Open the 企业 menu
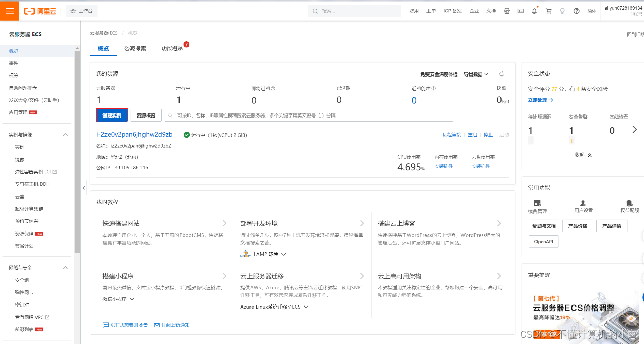 coord(474,11)
